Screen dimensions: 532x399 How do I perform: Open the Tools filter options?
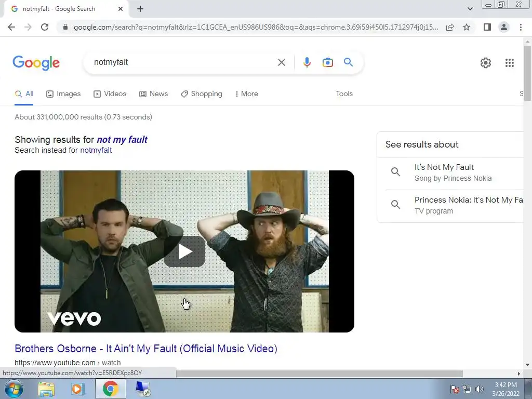pos(344,94)
